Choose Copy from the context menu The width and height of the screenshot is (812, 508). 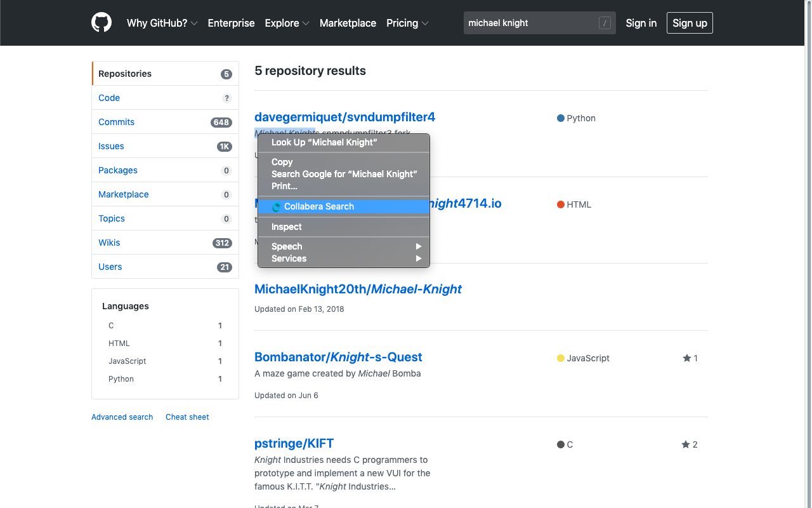[282, 162]
